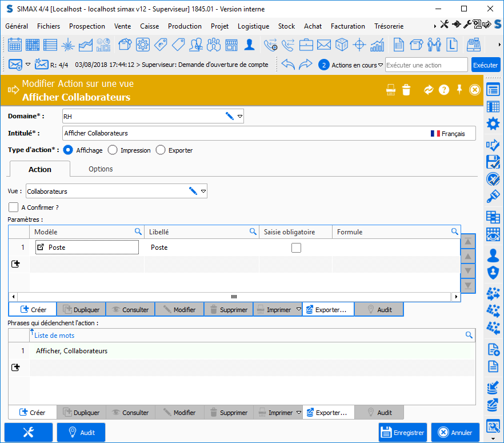Enable the A Confirmer checkbox

click(x=14, y=207)
